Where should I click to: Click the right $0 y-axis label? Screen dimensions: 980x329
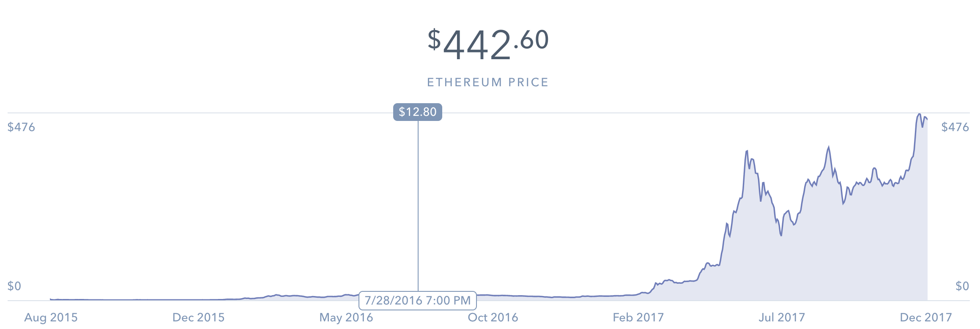pos(962,286)
